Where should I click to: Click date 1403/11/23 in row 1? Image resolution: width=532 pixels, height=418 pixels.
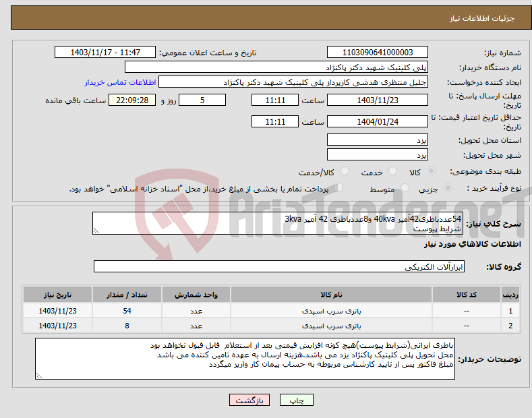58,311
